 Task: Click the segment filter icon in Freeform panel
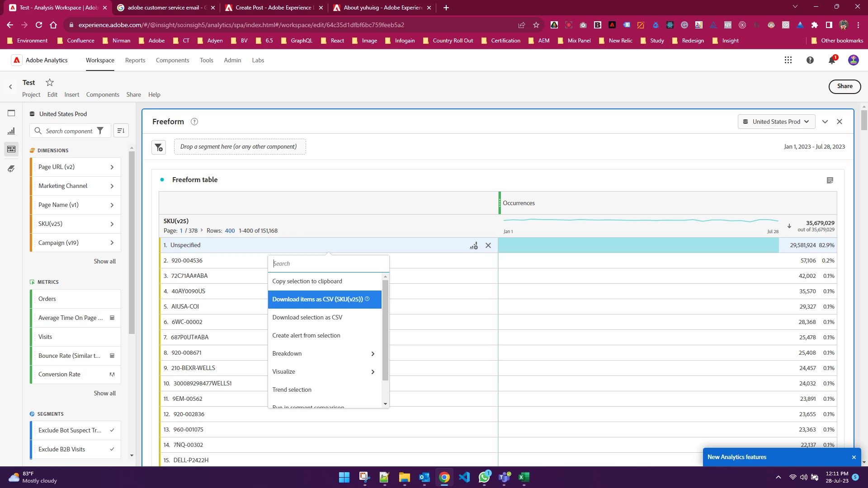pos(159,147)
